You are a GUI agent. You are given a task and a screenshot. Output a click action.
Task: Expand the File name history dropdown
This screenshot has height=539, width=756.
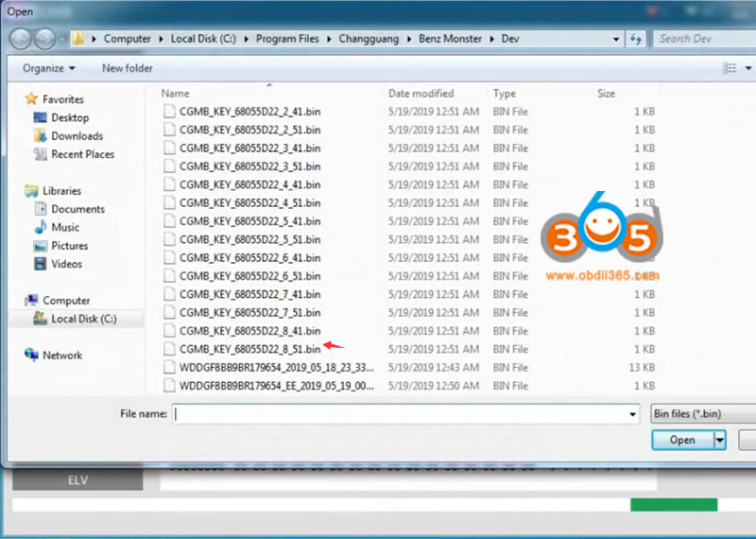pos(632,414)
